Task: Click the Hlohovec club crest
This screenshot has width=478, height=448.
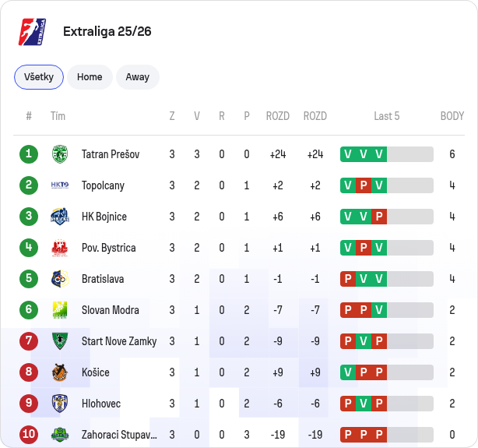Action: pos(60,404)
